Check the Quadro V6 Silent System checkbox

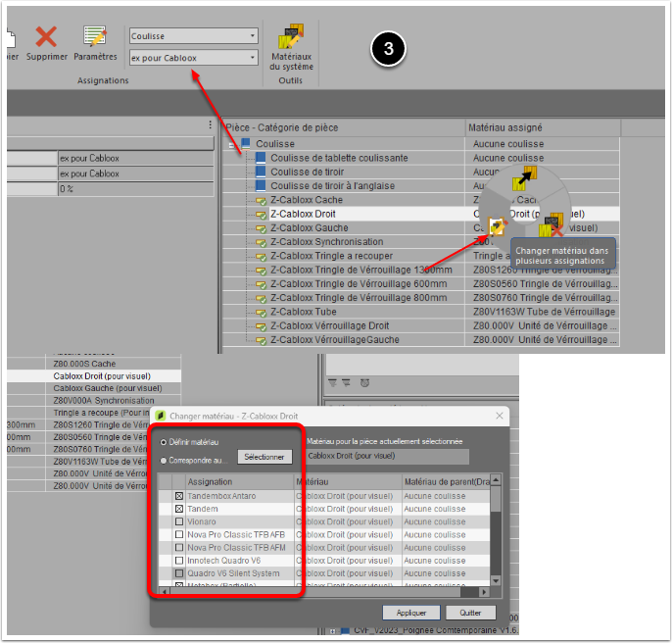pyautogui.click(x=179, y=573)
